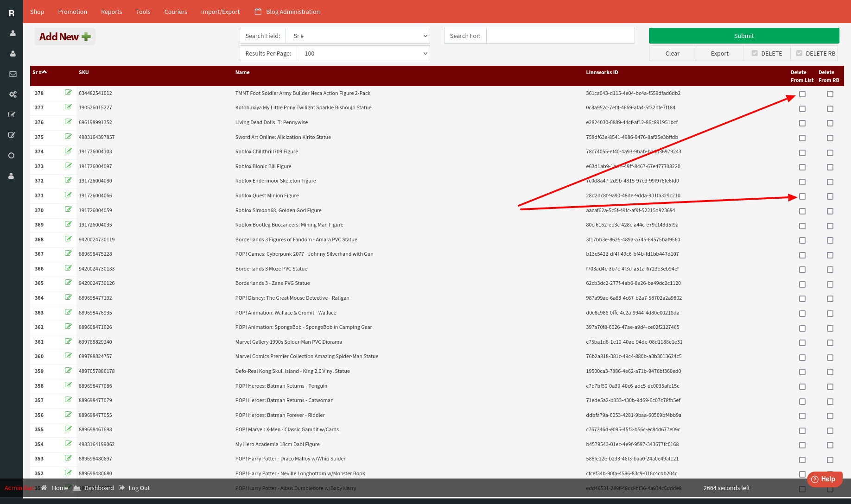Screen dimensions: 851x504
Task: Click Log Out link in bottom bar
Action: pos(139,488)
